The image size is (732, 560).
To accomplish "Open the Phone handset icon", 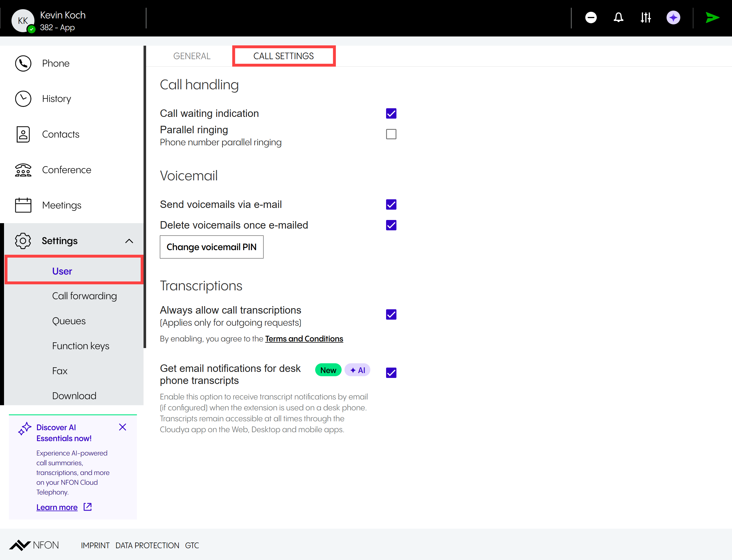I will tap(23, 63).
